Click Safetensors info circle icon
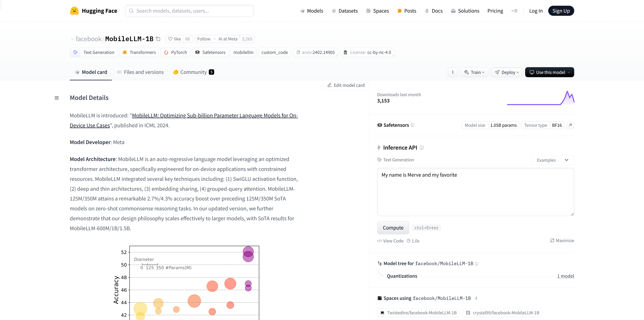 point(413,125)
